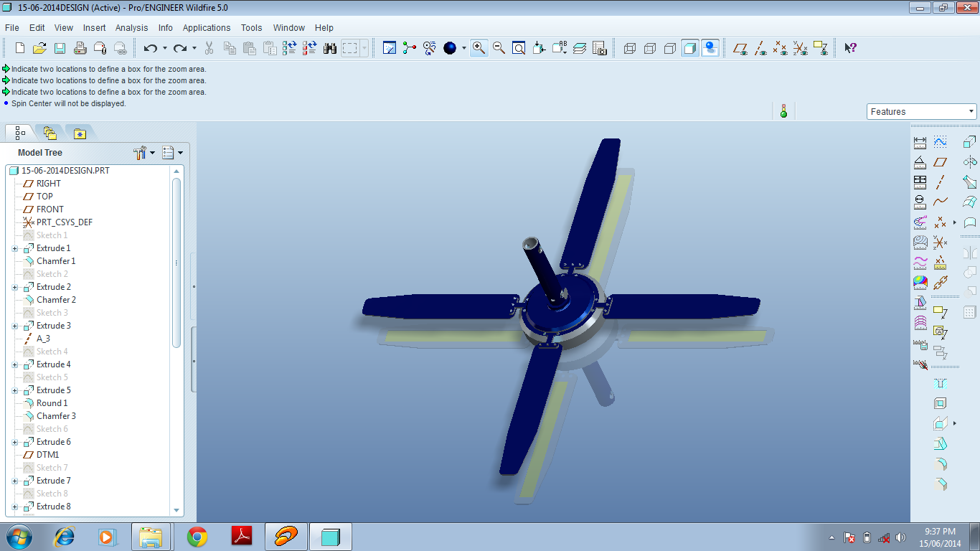Expand the Extrude 1 feature node

coord(15,248)
